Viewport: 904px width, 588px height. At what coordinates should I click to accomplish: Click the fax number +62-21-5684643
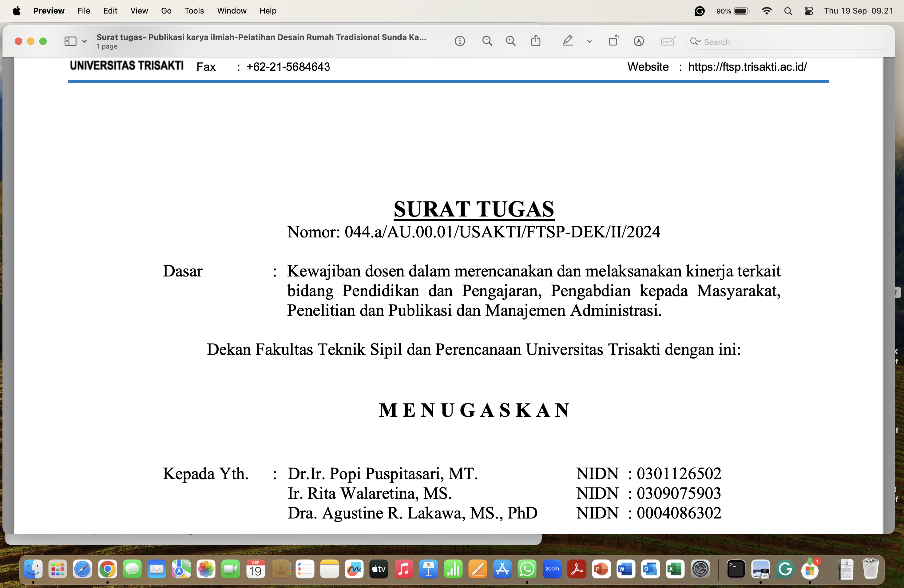pos(288,67)
